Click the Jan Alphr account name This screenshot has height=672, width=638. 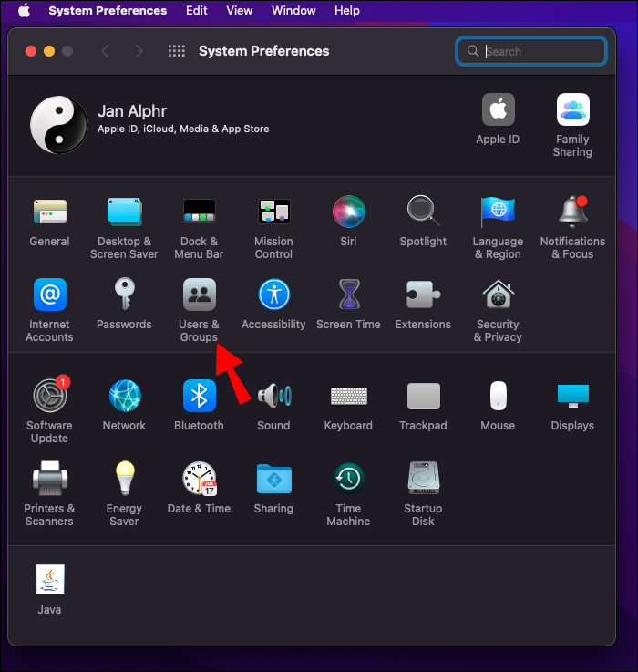point(132,111)
